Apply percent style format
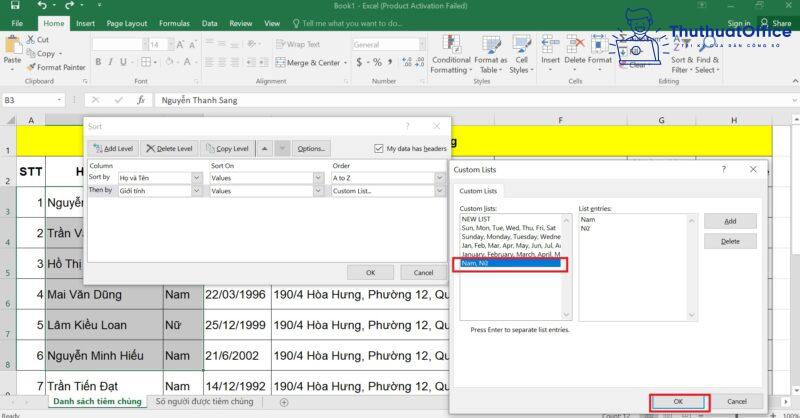The width and height of the screenshot is (800, 418). coord(377,62)
